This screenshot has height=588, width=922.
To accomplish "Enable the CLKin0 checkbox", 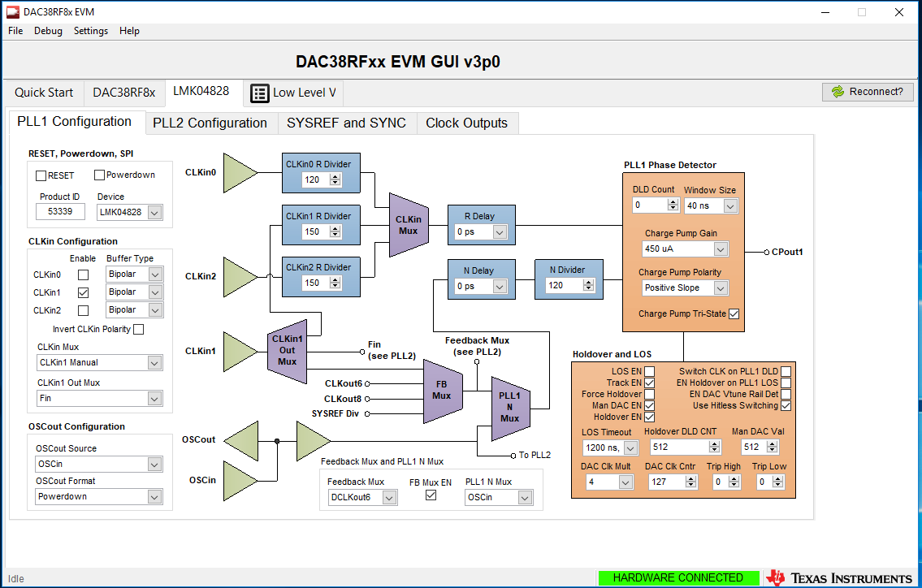I will coord(84,275).
